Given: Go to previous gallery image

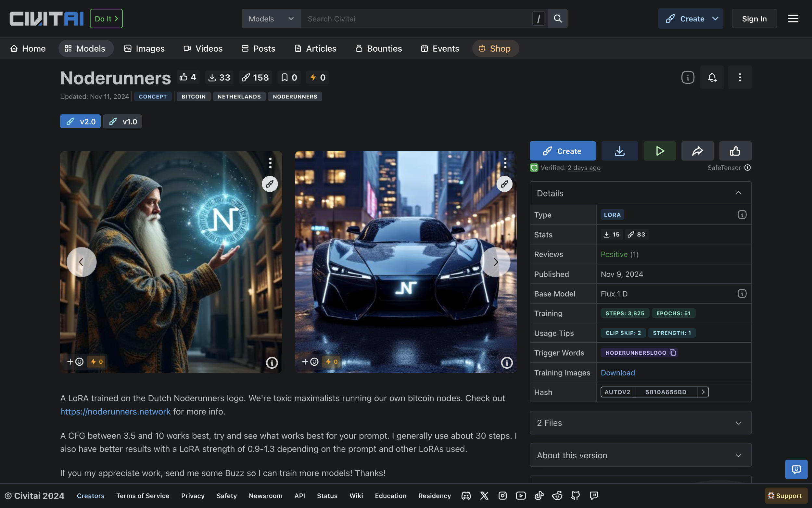Looking at the screenshot, I should coord(81,262).
